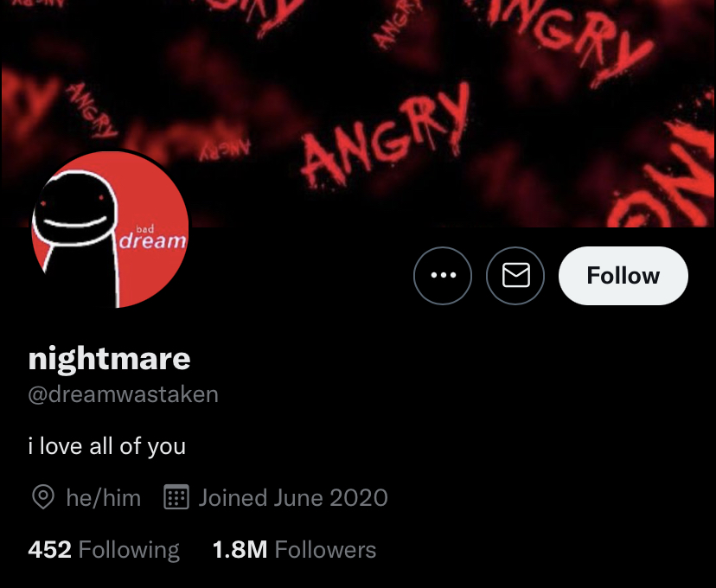Click the bio text i love all of you
Screen dimensions: 716x588
[x=107, y=446]
